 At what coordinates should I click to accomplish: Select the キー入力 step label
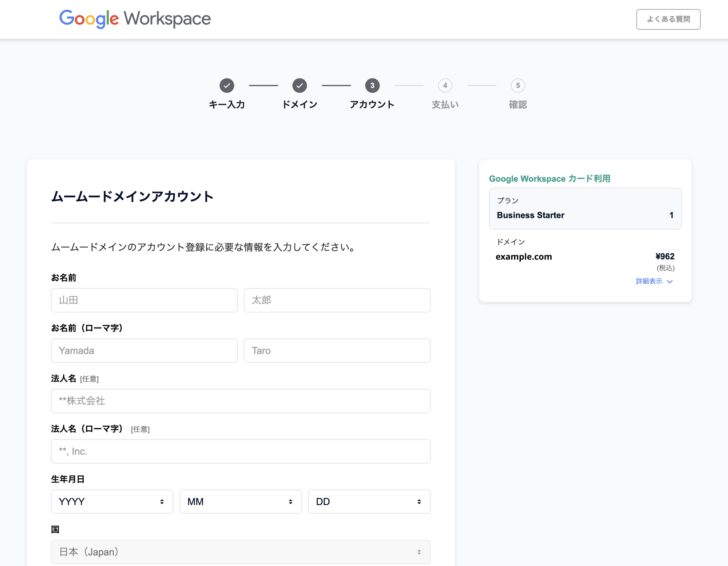point(227,104)
